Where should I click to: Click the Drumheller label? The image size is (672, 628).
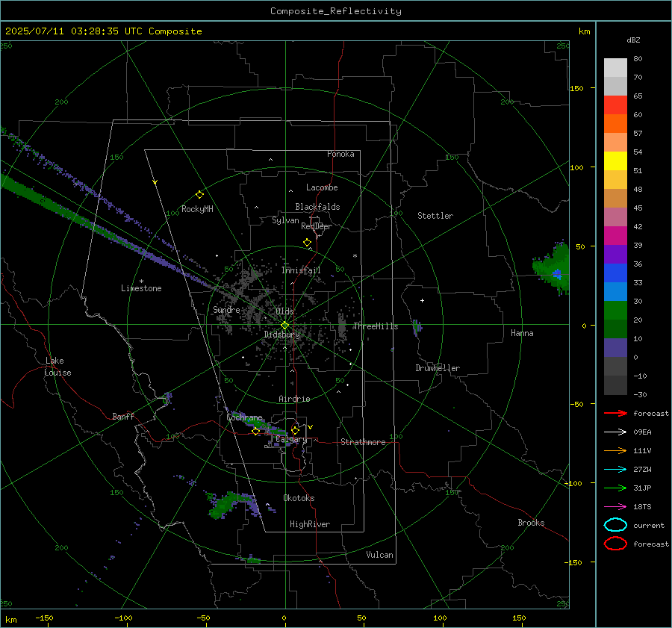click(438, 368)
